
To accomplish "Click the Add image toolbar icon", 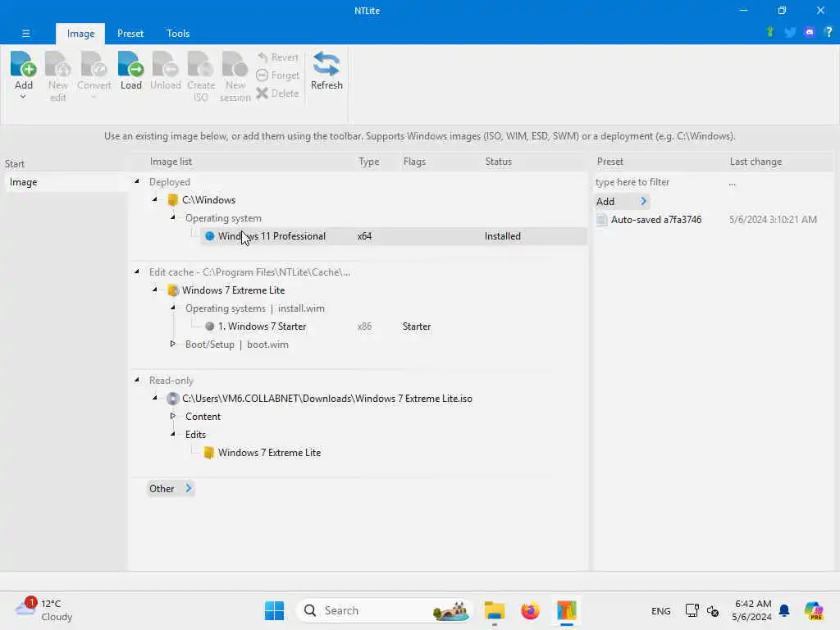I will (23, 64).
